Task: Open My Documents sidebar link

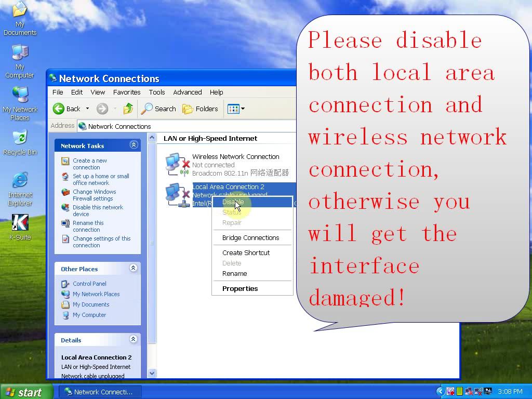Action: click(x=91, y=304)
